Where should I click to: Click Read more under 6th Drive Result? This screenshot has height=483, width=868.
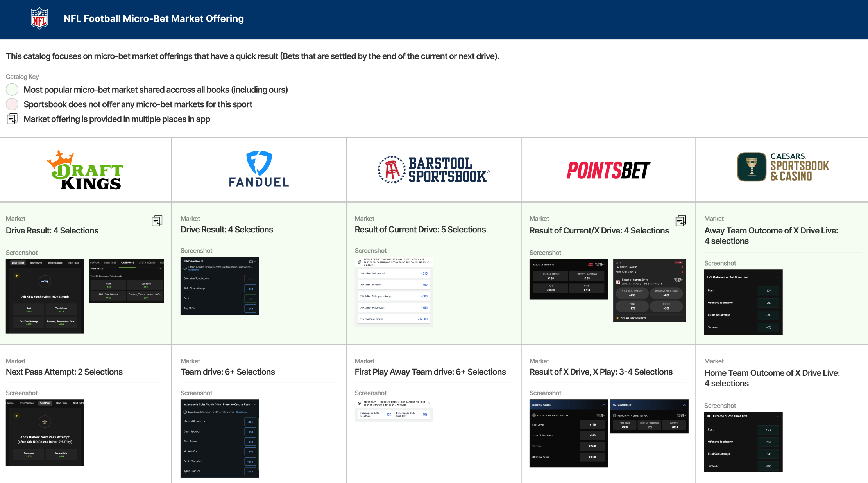[193, 270]
